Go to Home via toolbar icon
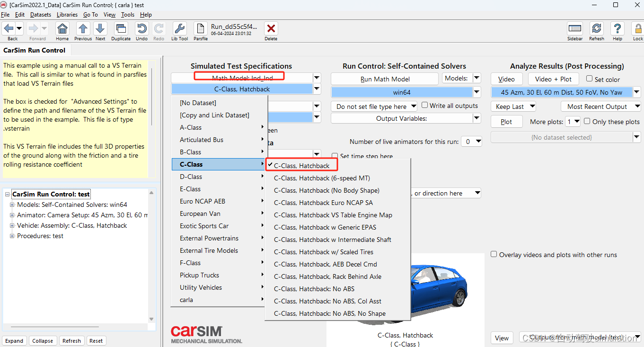This screenshot has width=644, height=347. (62, 28)
